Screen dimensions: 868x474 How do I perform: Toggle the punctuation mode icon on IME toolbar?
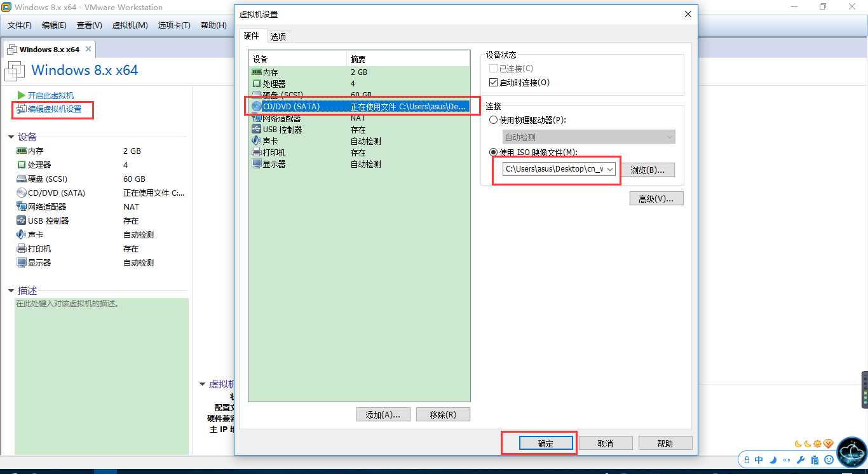(x=787, y=460)
